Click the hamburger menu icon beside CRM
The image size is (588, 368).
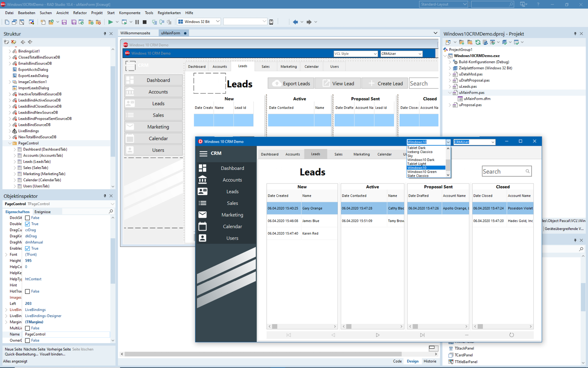pos(203,153)
